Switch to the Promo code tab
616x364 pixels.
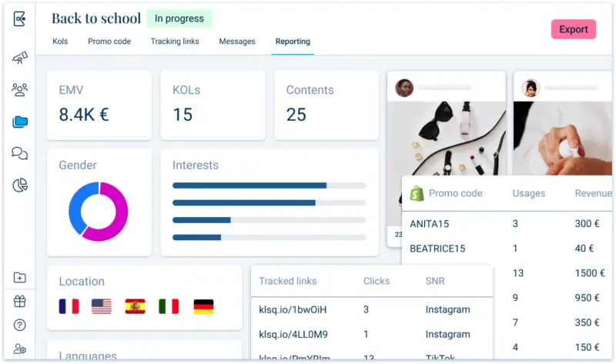tap(108, 42)
